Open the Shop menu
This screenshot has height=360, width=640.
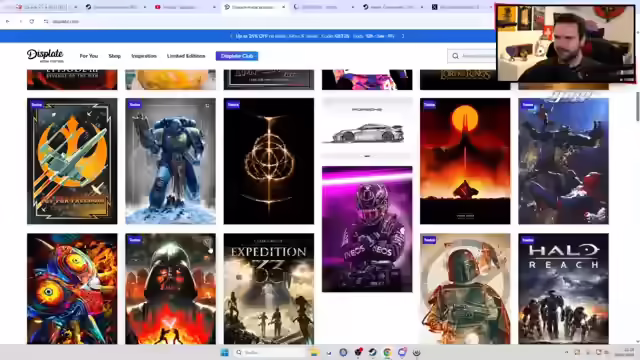(x=115, y=56)
